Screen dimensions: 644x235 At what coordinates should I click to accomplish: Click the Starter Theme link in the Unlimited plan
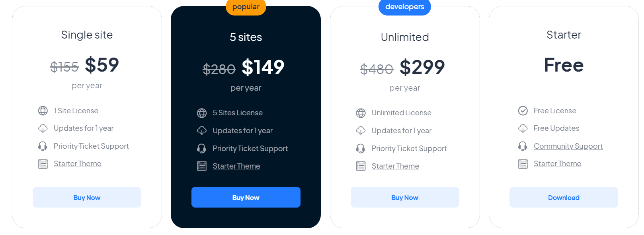[x=395, y=166]
